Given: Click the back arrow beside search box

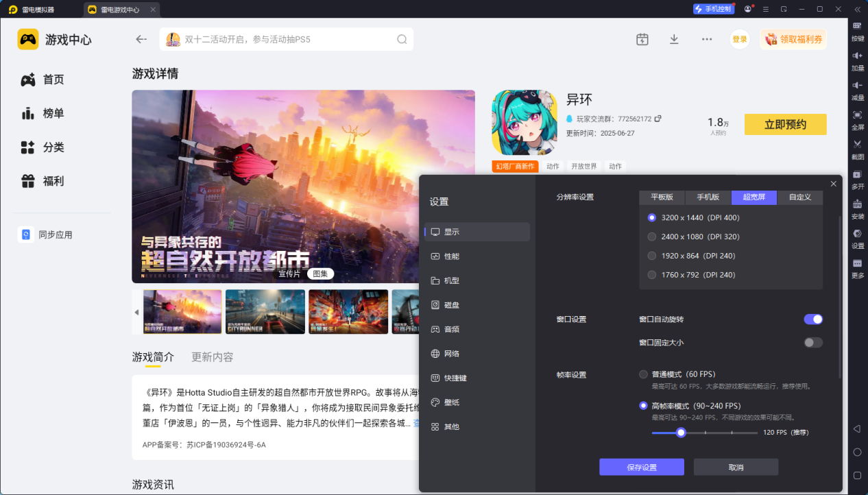Looking at the screenshot, I should (x=141, y=39).
